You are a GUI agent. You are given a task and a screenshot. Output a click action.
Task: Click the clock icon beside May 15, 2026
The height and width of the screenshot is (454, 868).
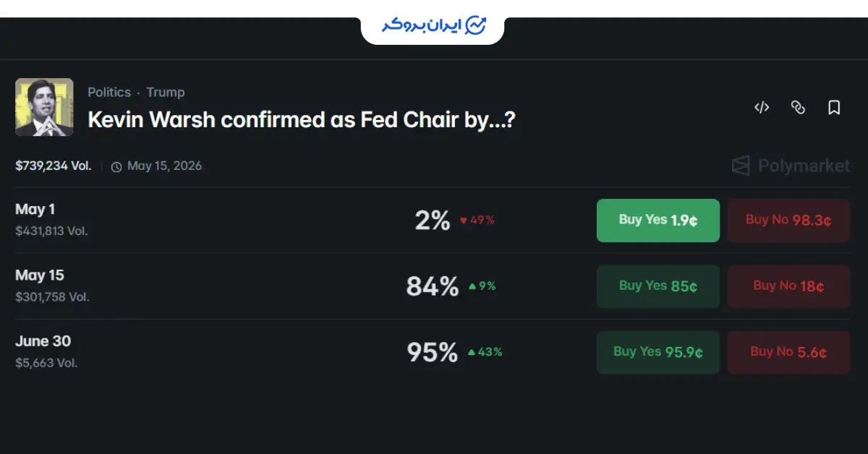click(116, 167)
